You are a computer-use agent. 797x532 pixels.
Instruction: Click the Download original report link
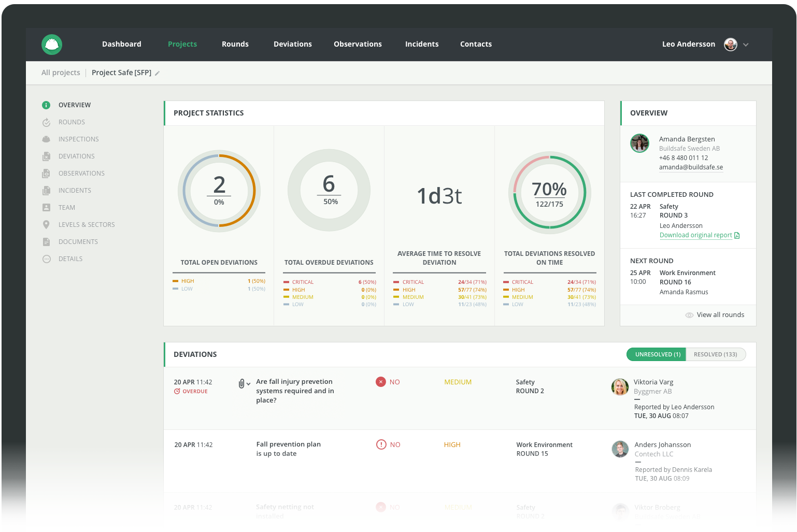click(695, 235)
